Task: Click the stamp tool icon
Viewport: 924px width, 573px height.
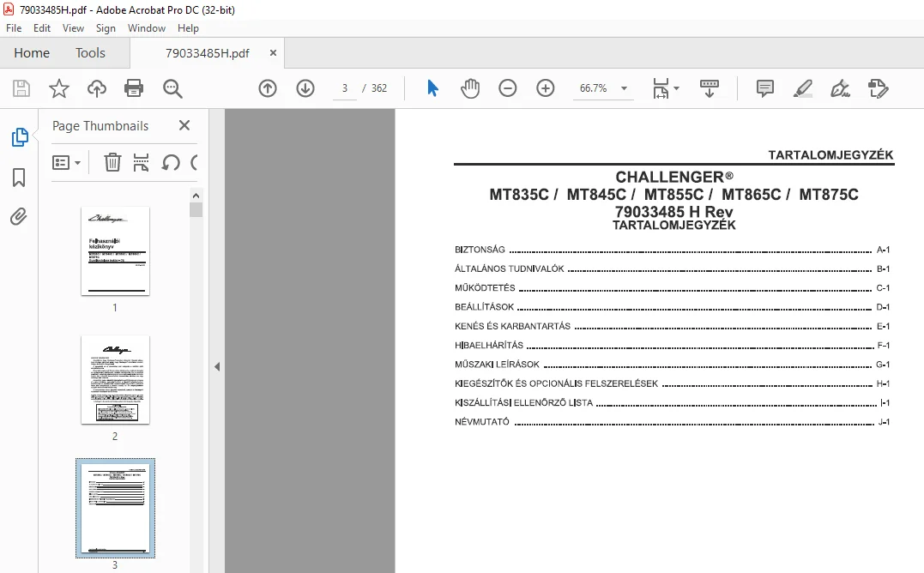Action: point(878,88)
